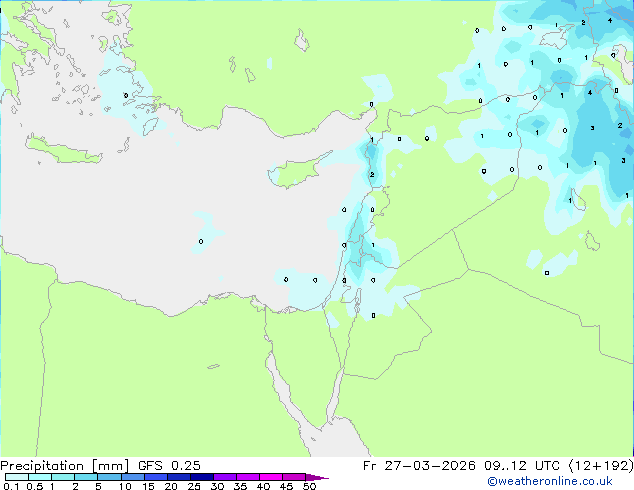Viewport: 634px width, 490px height.
Task: Click the '50' legend scale label
Action: click(309, 486)
